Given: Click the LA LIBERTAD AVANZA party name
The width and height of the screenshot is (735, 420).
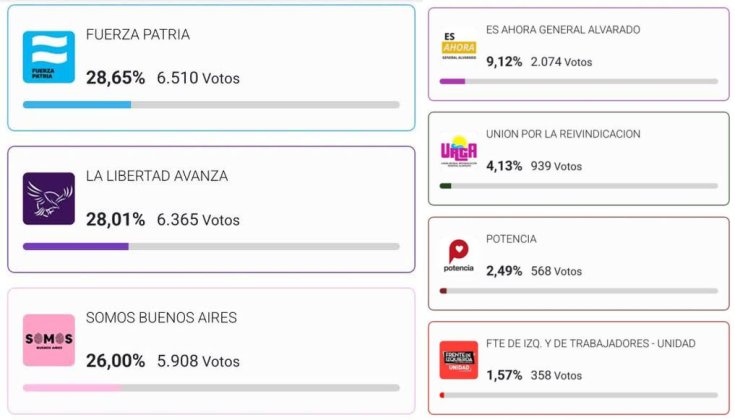Looking at the screenshot, I should [x=156, y=176].
